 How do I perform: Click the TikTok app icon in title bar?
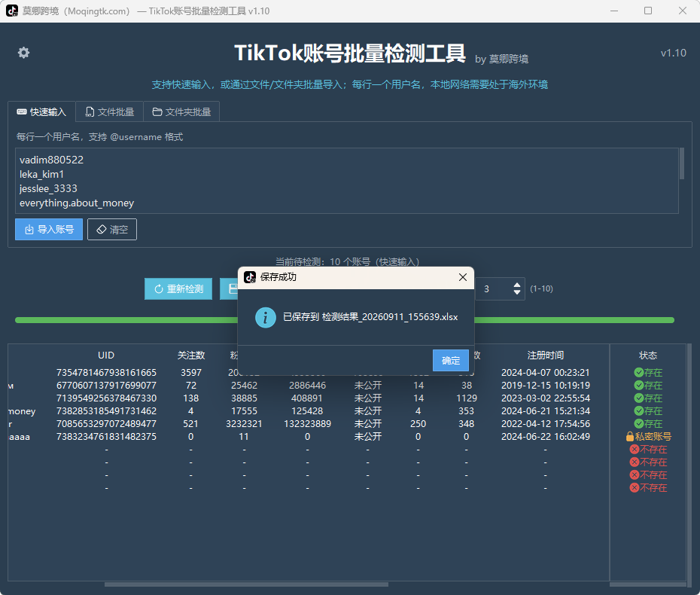pos(12,11)
